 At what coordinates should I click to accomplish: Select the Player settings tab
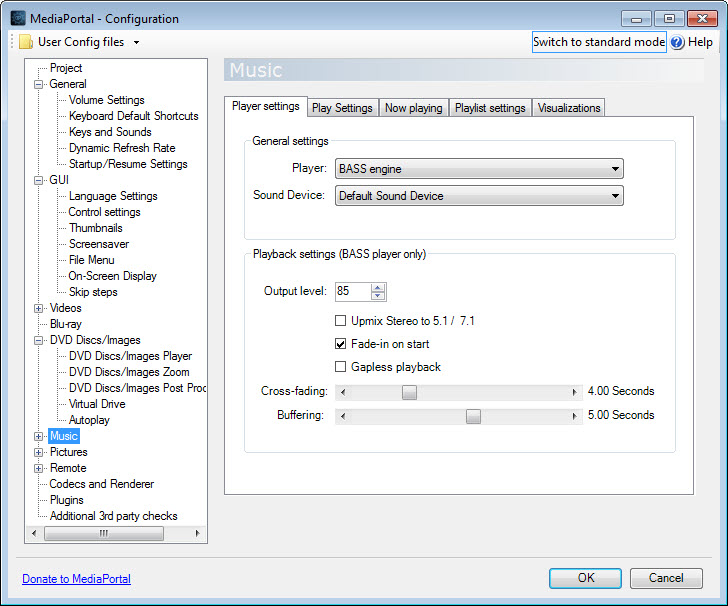266,106
